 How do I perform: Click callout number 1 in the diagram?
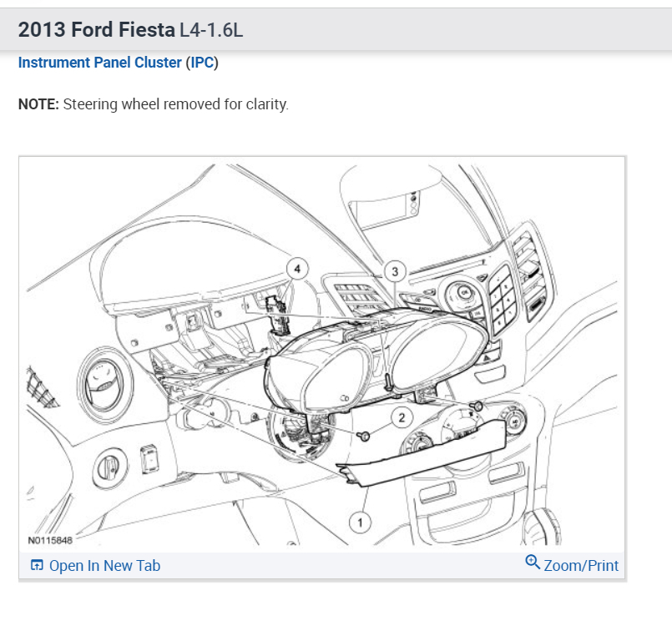[360, 523]
